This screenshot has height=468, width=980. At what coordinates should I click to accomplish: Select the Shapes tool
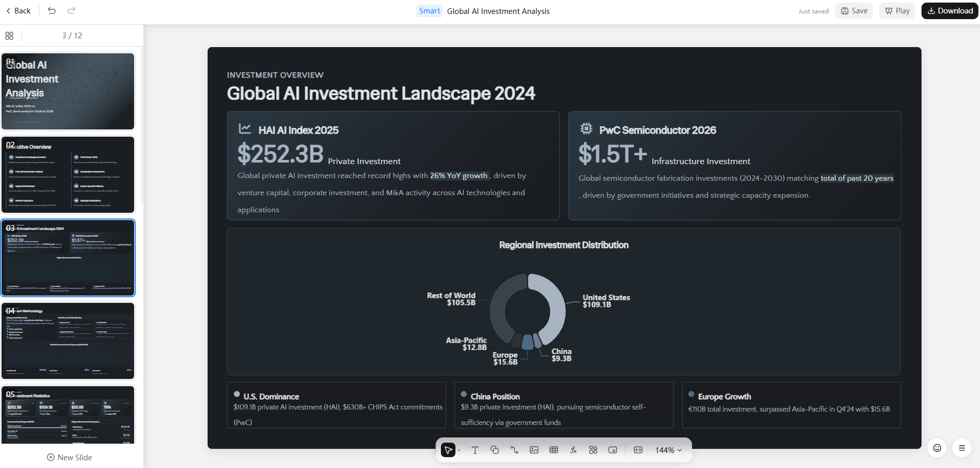(x=494, y=450)
